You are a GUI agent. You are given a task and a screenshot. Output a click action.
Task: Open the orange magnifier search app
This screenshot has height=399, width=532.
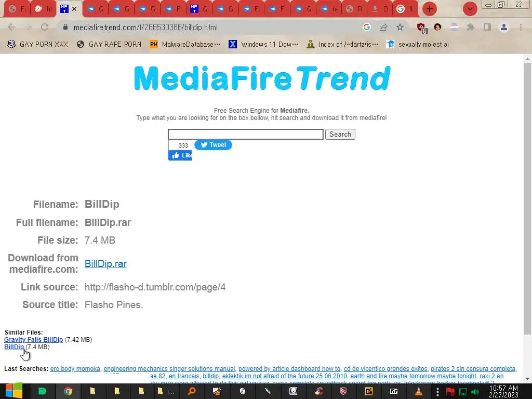coord(192,391)
